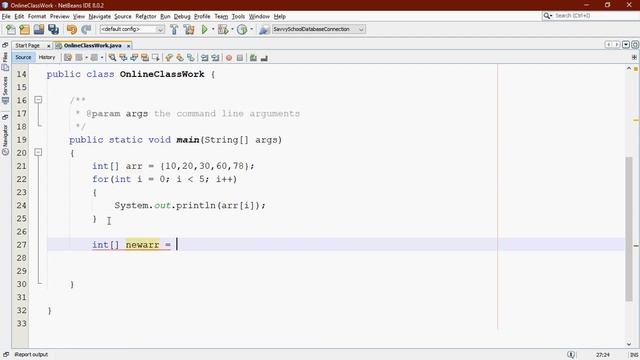Collapse the main method fold at line 20
Image resolution: width=640 pixels, height=360 pixels.
click(x=38, y=152)
